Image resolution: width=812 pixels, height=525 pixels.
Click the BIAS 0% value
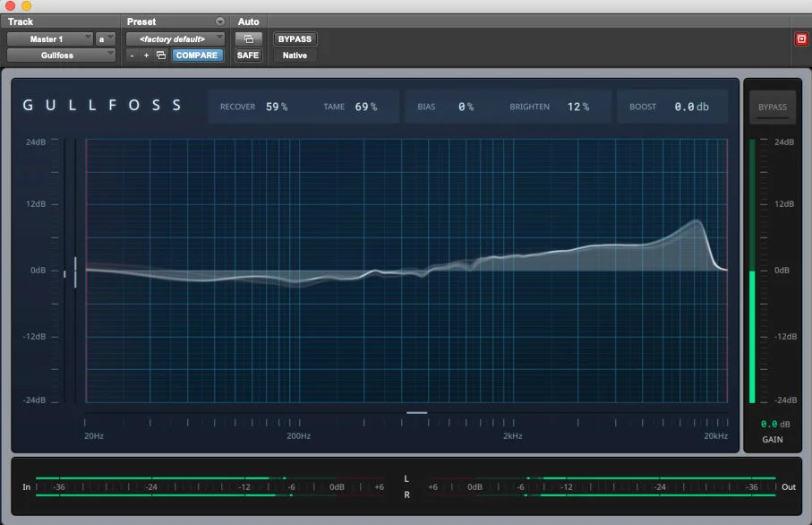466,107
